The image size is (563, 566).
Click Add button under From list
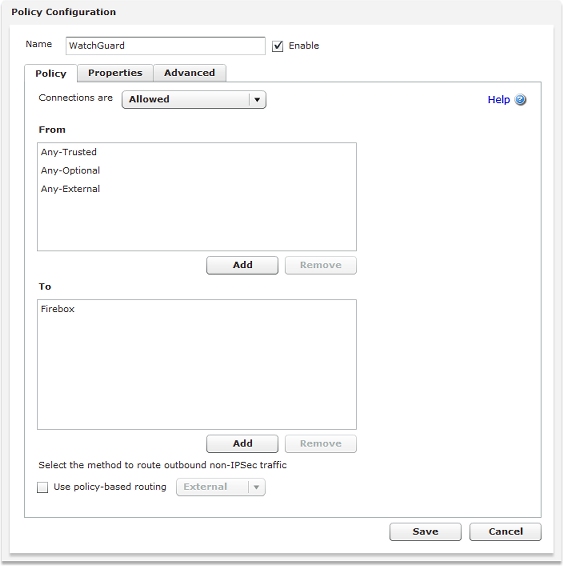coord(242,265)
